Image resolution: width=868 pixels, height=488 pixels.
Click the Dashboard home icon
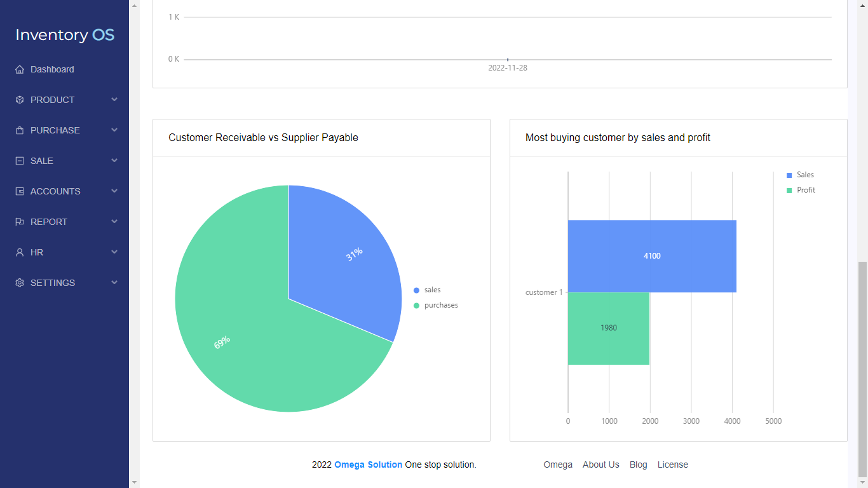[x=20, y=69]
